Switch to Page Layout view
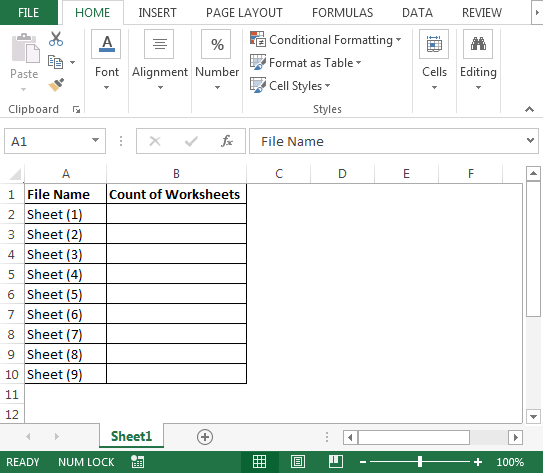Screen dimensions: 543x473 click(x=298, y=462)
